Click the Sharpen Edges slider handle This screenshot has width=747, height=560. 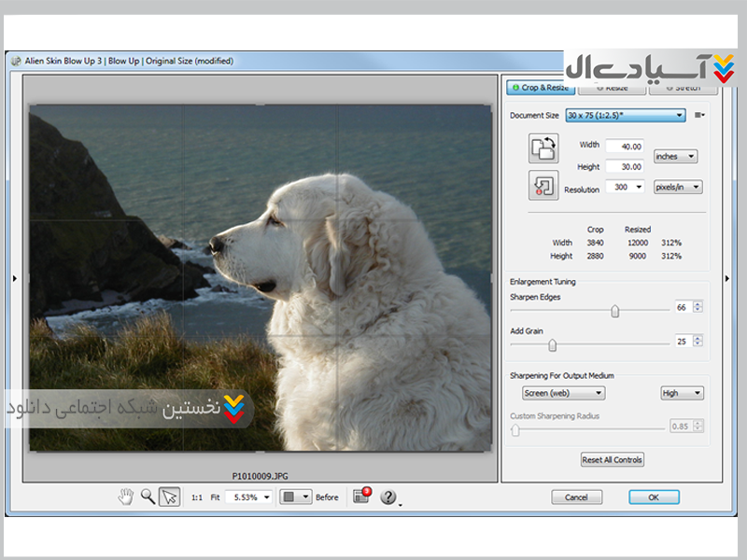tap(614, 312)
